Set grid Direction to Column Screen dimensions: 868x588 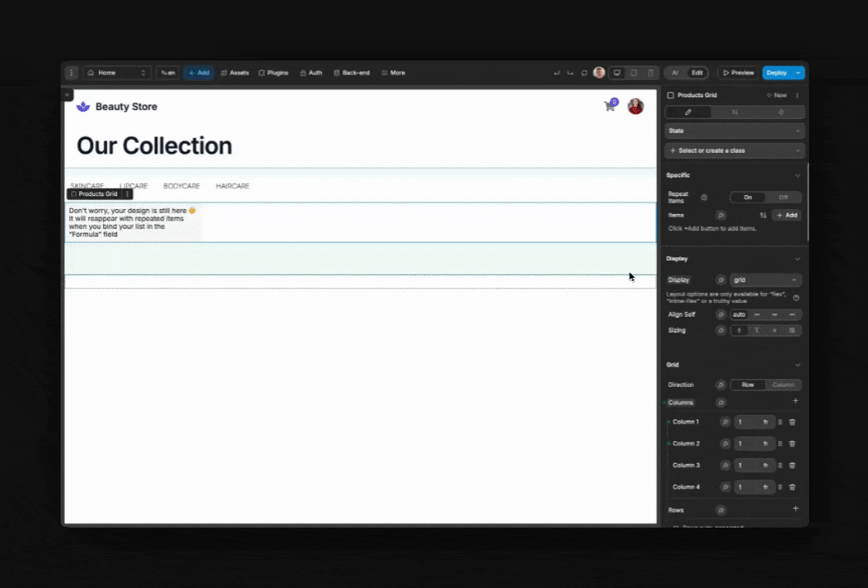[783, 385]
